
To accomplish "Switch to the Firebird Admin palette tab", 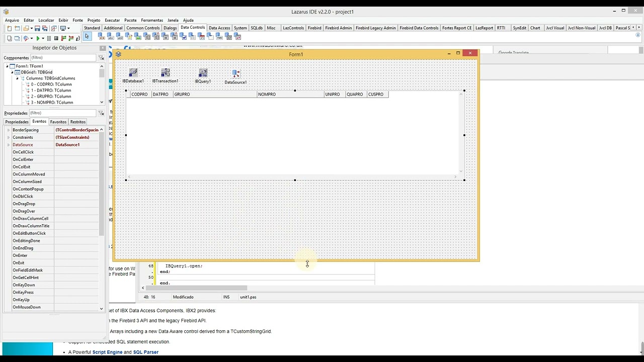I will point(339,28).
